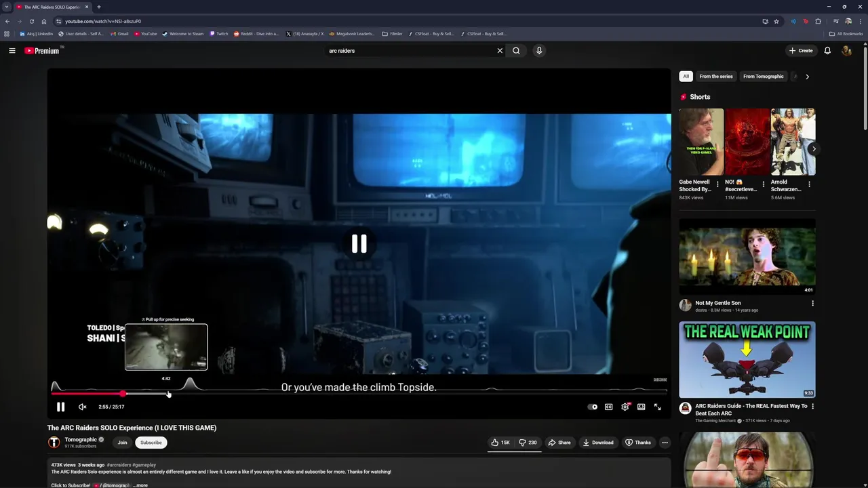Open ARC Raiders Guide video title
Image resolution: width=868 pixels, height=488 pixels.
coord(751,409)
